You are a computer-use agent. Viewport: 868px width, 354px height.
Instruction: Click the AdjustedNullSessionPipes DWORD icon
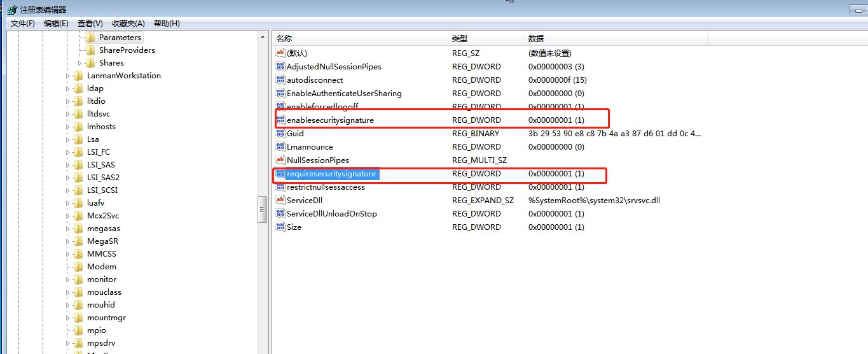[280, 66]
